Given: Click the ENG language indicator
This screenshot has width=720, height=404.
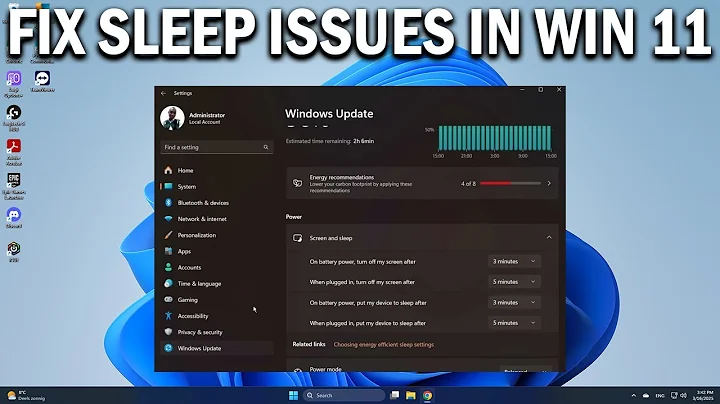Looking at the screenshot, I should coord(660,396).
